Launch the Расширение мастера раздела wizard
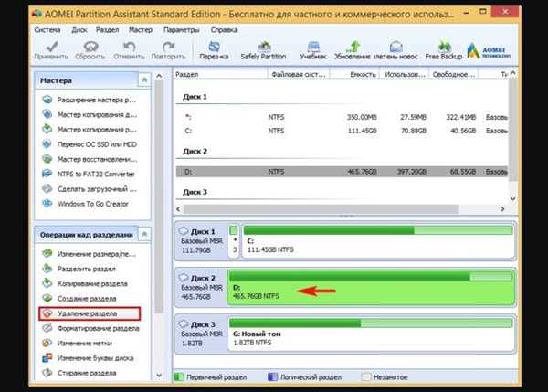 (x=90, y=100)
